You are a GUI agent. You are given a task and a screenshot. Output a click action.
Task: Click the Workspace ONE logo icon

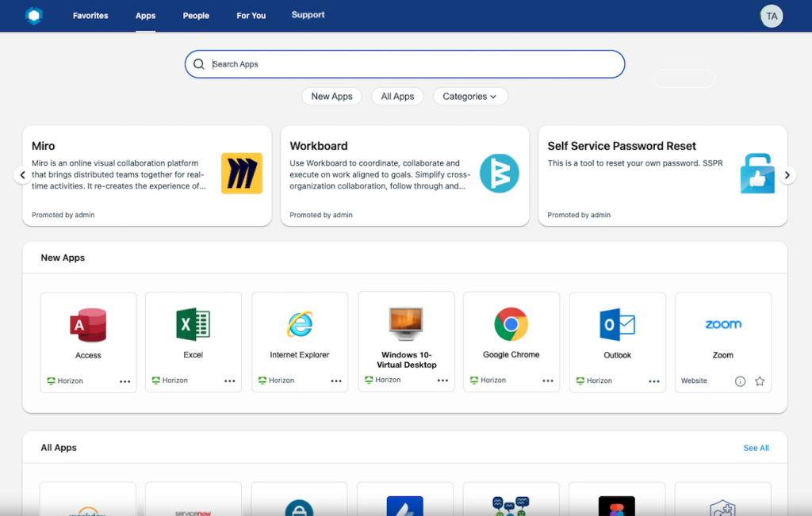click(33, 15)
